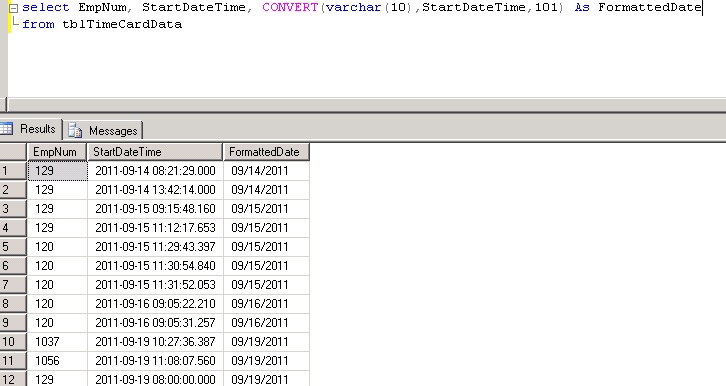Screen dimensions: 726x386
Task: Click FormattedDate 09/19/2011 in row 10
Action: (x=266, y=342)
